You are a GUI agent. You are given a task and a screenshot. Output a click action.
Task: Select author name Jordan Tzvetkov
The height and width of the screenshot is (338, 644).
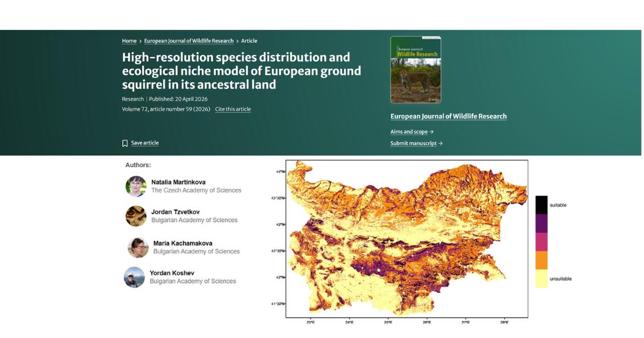pyautogui.click(x=176, y=212)
